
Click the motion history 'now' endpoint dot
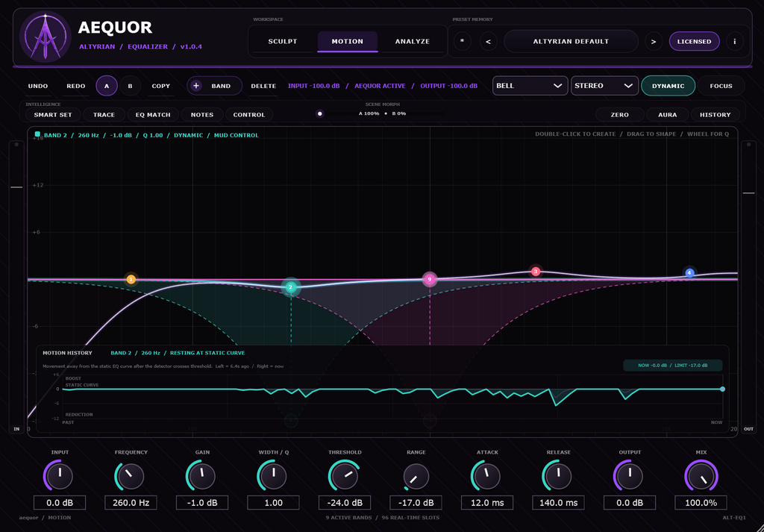click(722, 389)
